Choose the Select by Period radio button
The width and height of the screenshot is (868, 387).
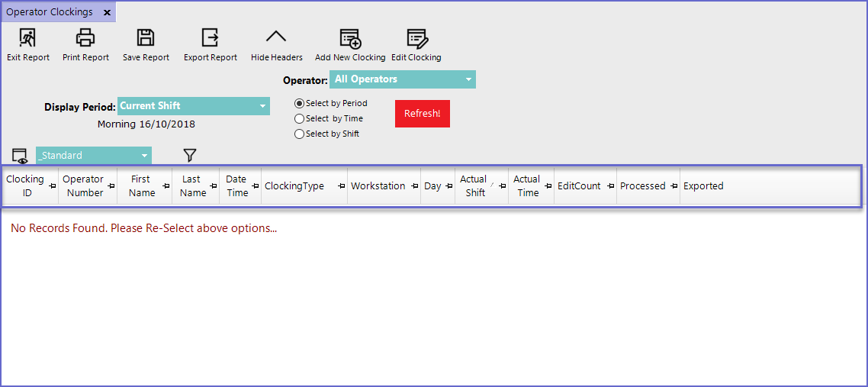pyautogui.click(x=300, y=104)
